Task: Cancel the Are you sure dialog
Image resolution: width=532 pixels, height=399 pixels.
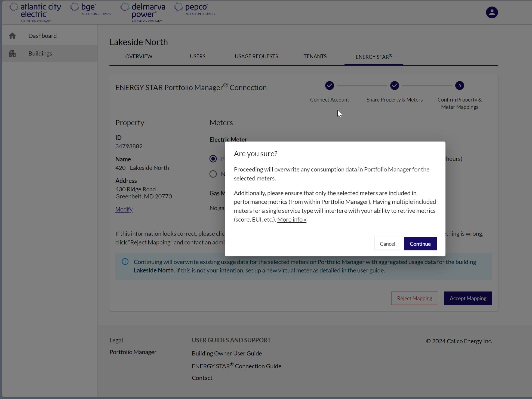Action: [387, 244]
